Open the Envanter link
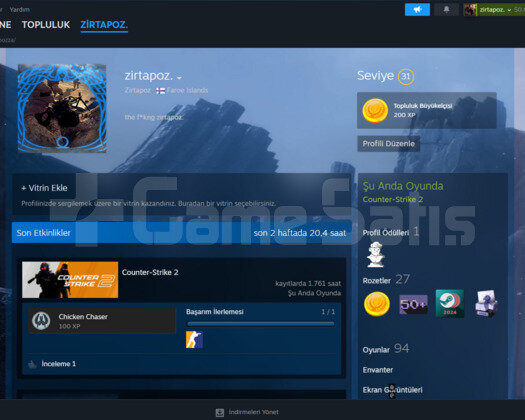This screenshot has width=525, height=420. tap(378, 370)
